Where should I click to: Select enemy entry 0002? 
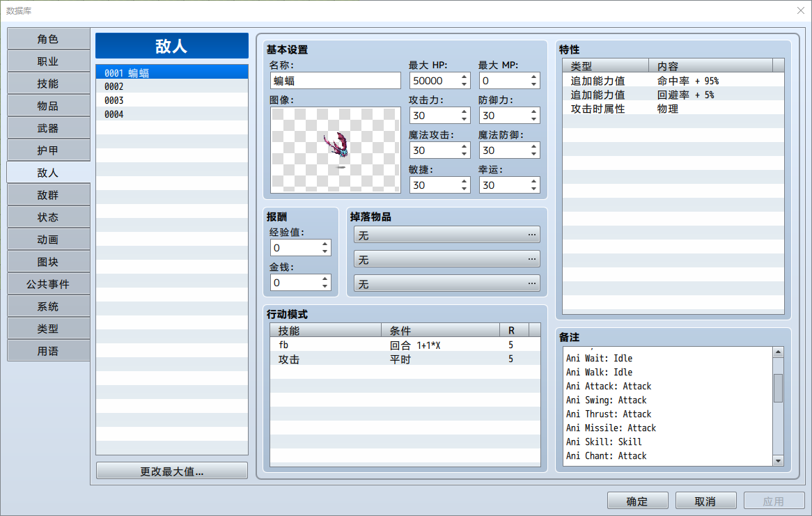172,86
